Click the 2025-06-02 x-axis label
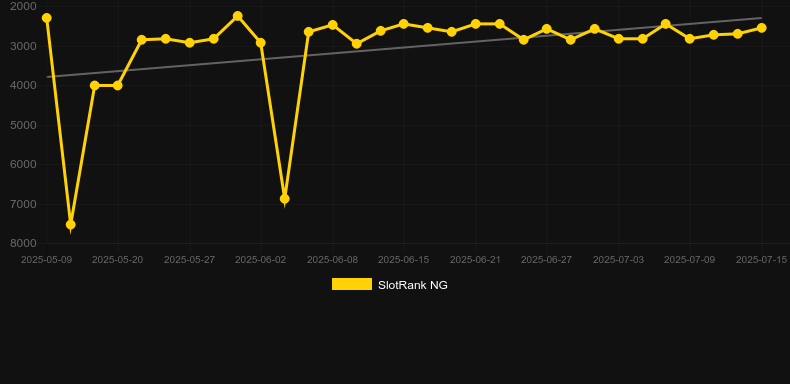Viewport: 790px width, 384px height. click(x=260, y=260)
